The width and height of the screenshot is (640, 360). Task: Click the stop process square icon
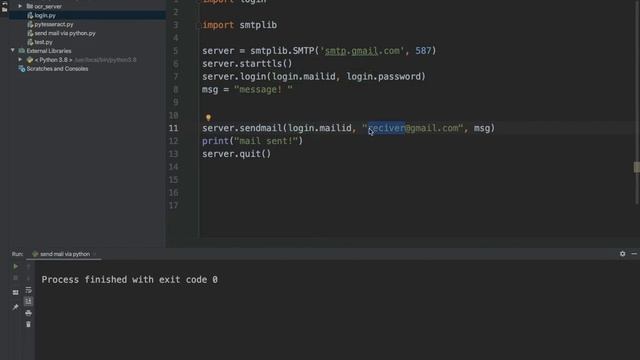16,278
